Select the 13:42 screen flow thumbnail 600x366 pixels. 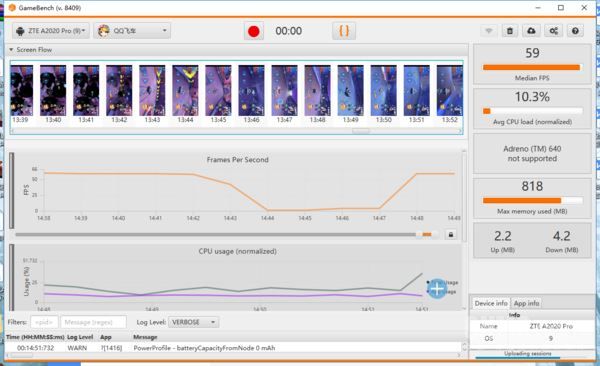tap(119, 90)
